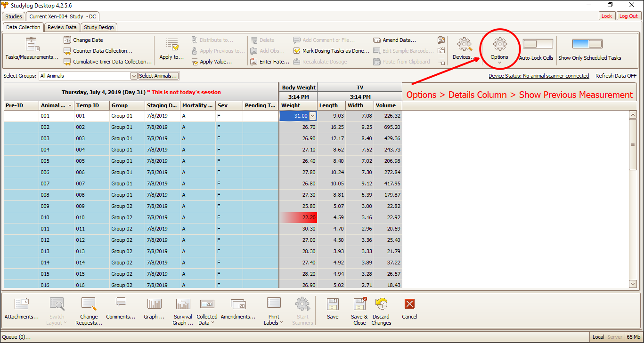Open the Device Status link
Image resolution: width=644 pixels, height=343 pixels.
(x=539, y=76)
